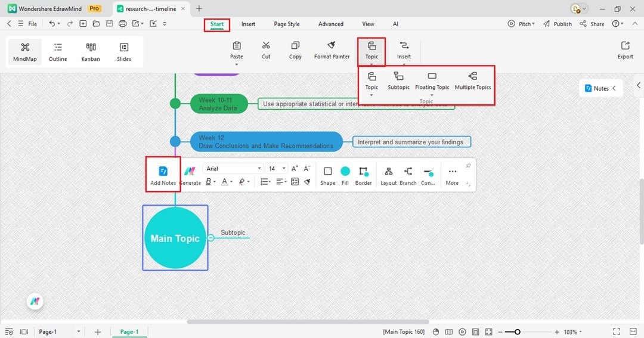Click the More ellipsis option
This screenshot has width=644, height=338.
452,176
